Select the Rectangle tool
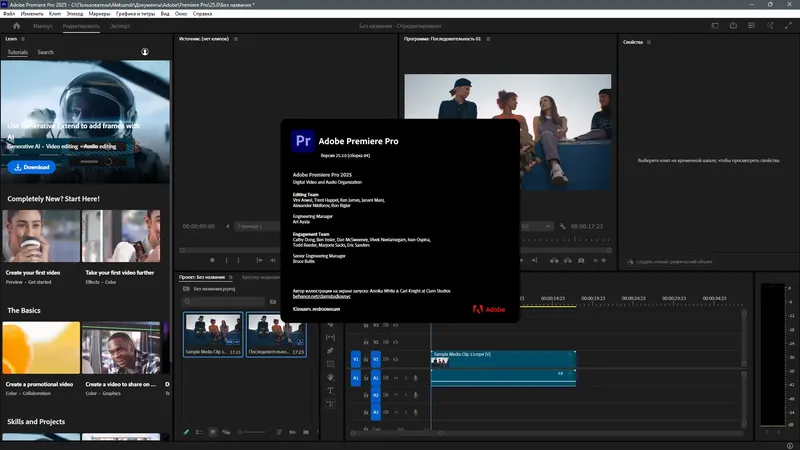This screenshot has width=800, height=450. point(331,364)
